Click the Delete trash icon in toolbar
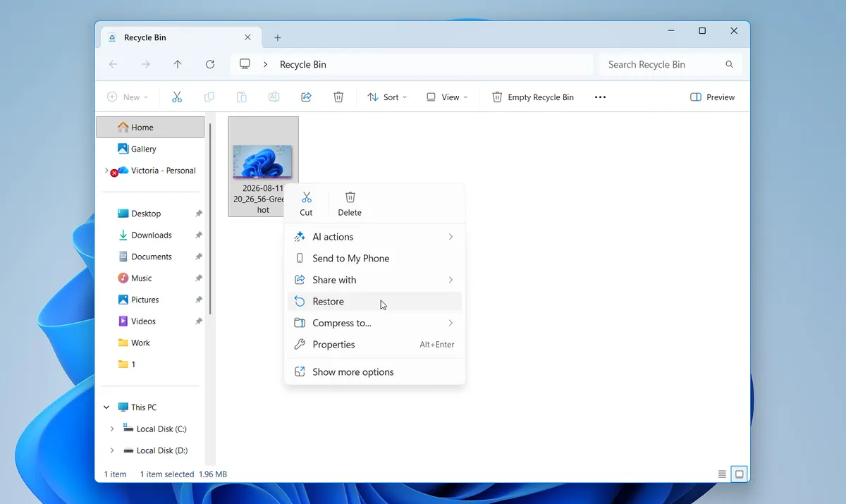 [338, 97]
